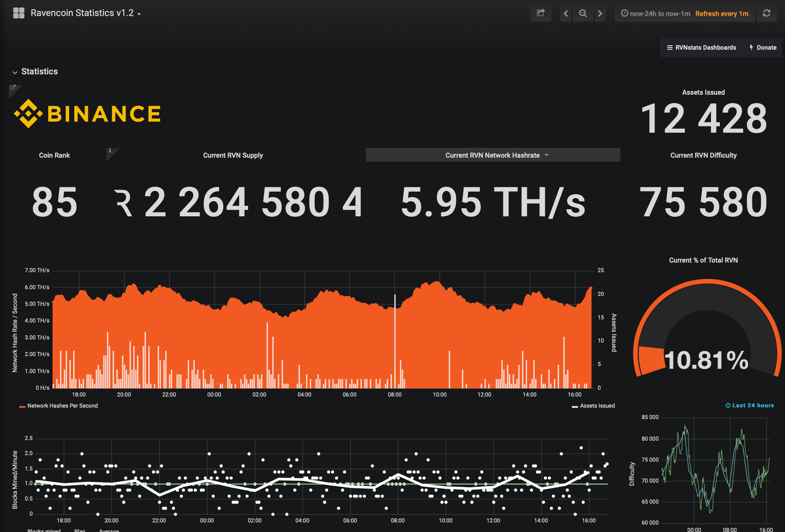Screen dimensions: 785x532
Task: Click the 10.81% gauge value
Action: (706, 360)
